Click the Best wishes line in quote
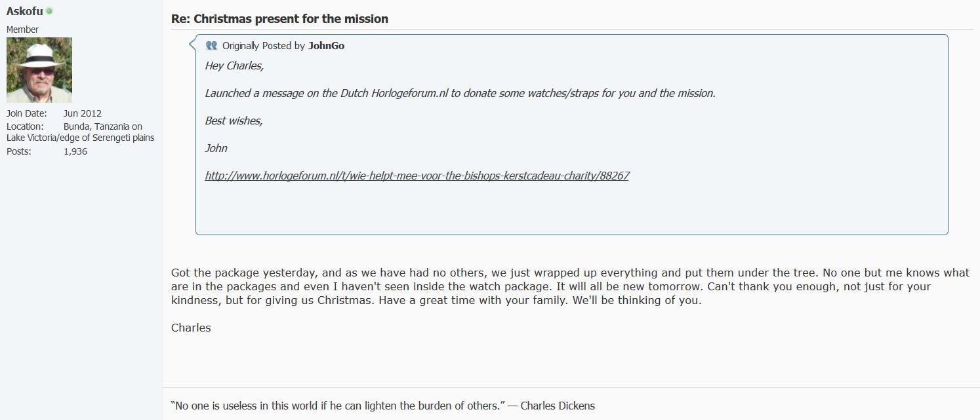This screenshot has height=420, width=980. [x=234, y=121]
